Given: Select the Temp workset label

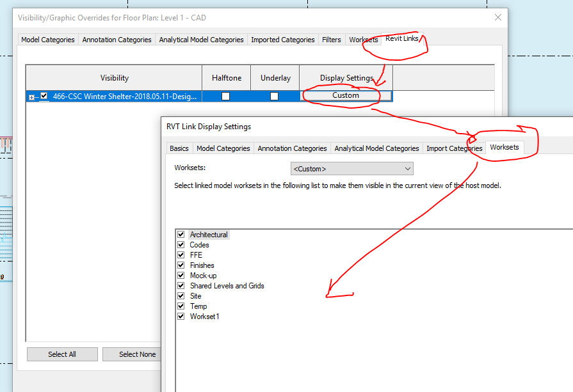Looking at the screenshot, I should [198, 306].
